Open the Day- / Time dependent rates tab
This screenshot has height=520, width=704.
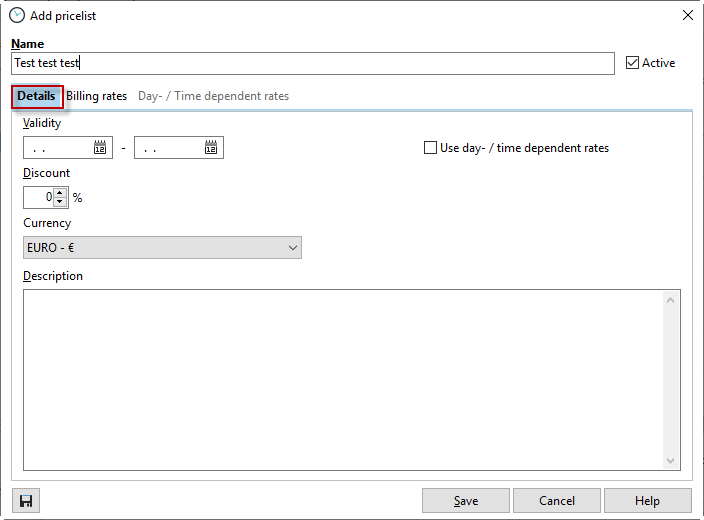coord(213,96)
